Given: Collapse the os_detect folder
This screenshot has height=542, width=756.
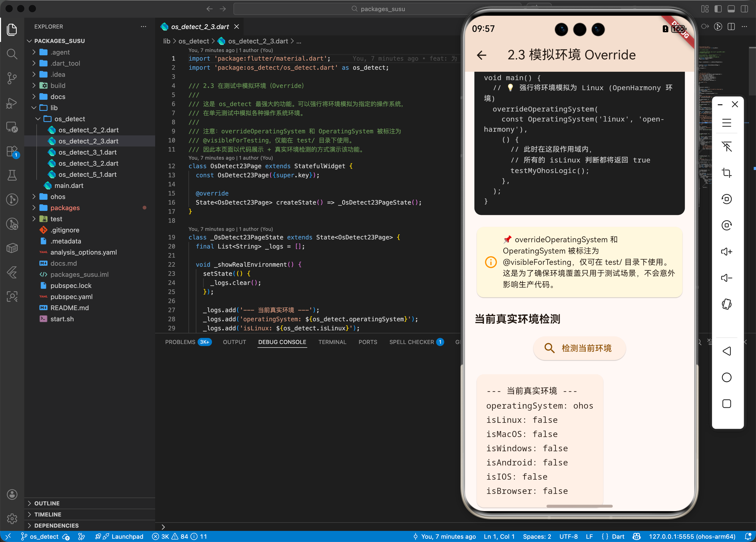Looking at the screenshot, I should (x=70, y=119).
